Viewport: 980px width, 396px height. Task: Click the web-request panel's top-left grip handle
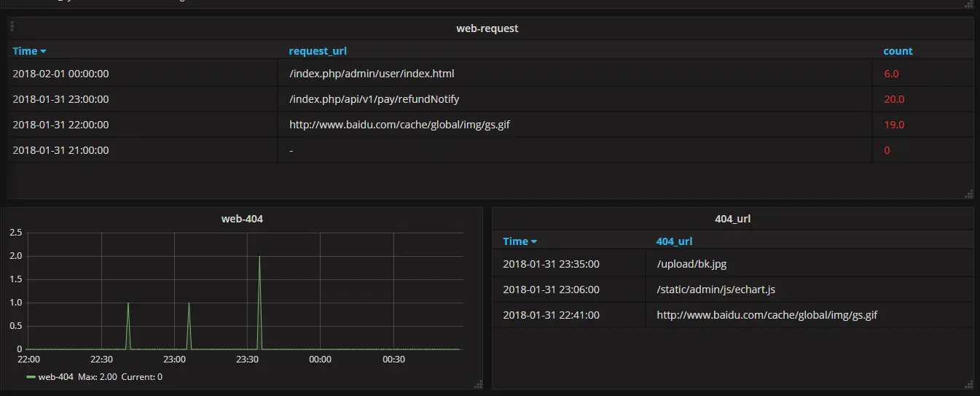coord(12,26)
